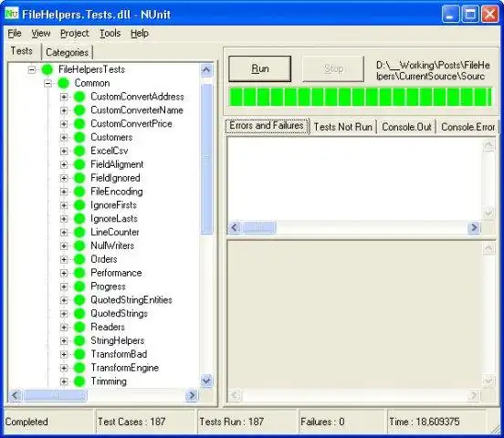Expand the CustomConvertAddress node
The image size is (504, 438).
pyautogui.click(x=64, y=97)
